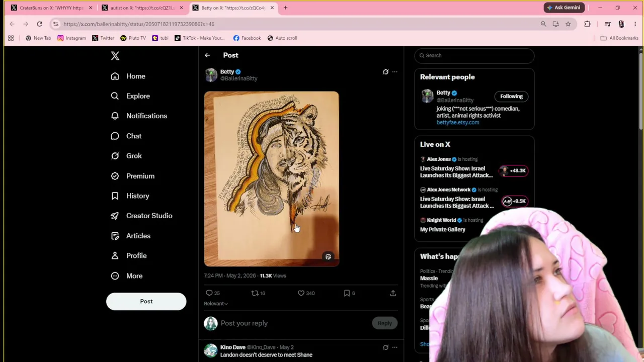Open the more options on Betty's post
Screen dimensions: 644x362
pos(395,72)
